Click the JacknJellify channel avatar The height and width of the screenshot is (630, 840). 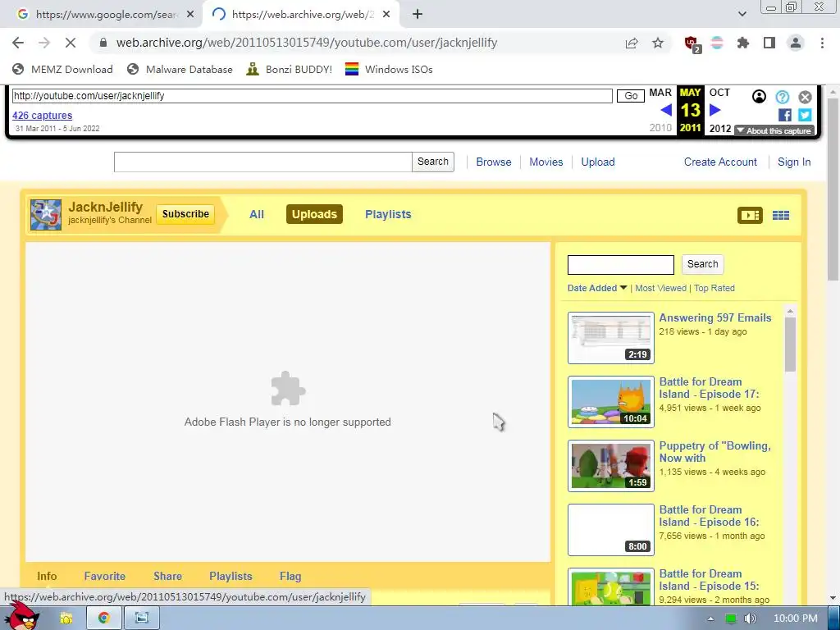point(46,215)
